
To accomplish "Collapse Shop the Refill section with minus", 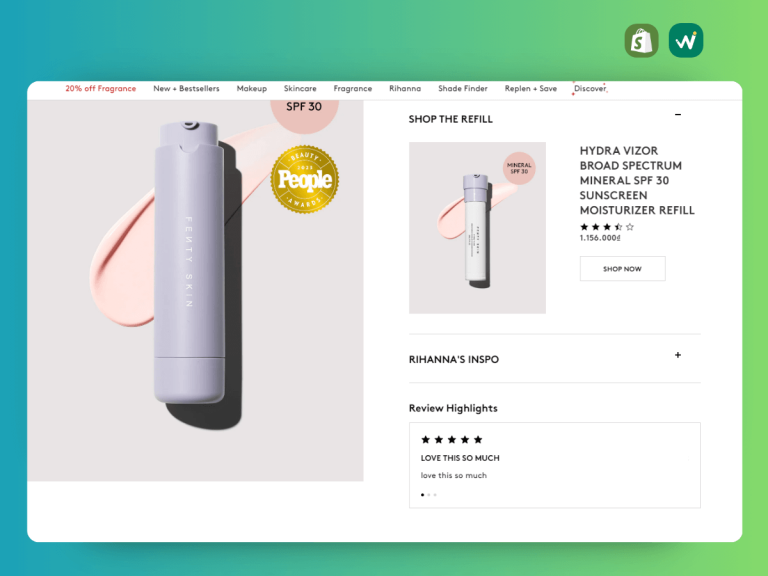I will tap(678, 115).
